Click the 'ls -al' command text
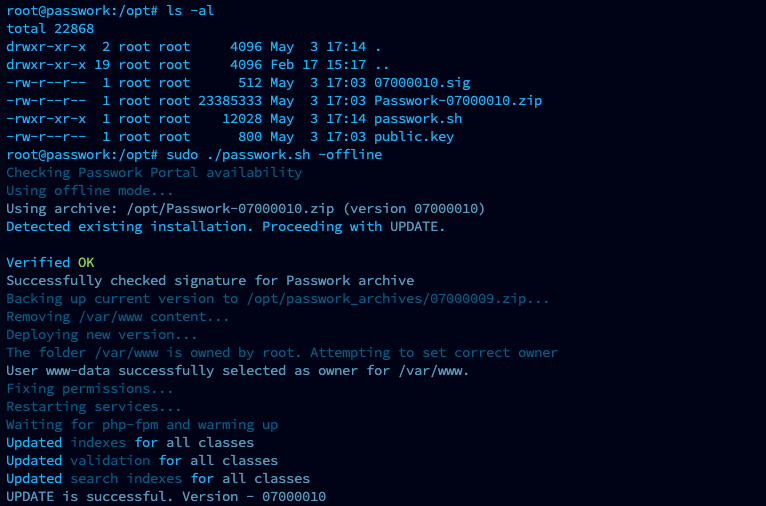 click(x=190, y=11)
